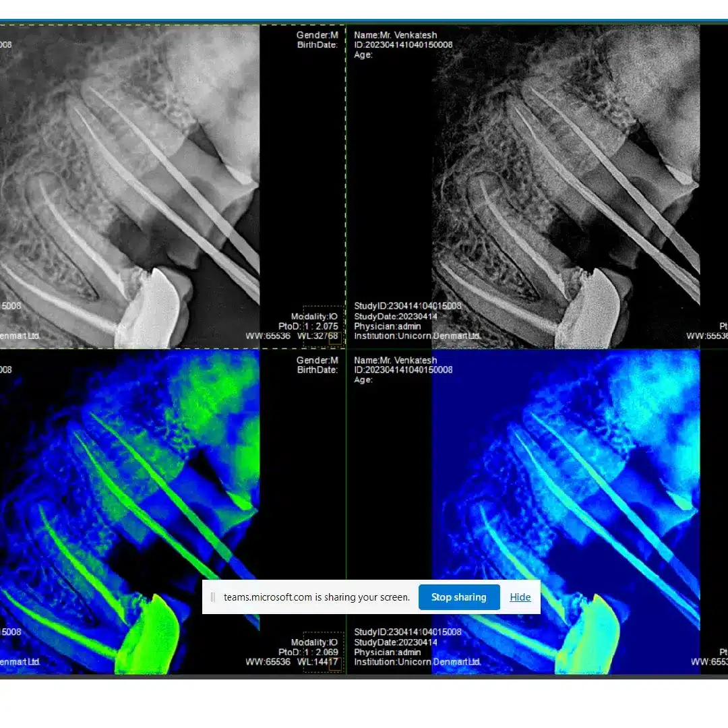Click the Stop sharing button

click(x=458, y=597)
